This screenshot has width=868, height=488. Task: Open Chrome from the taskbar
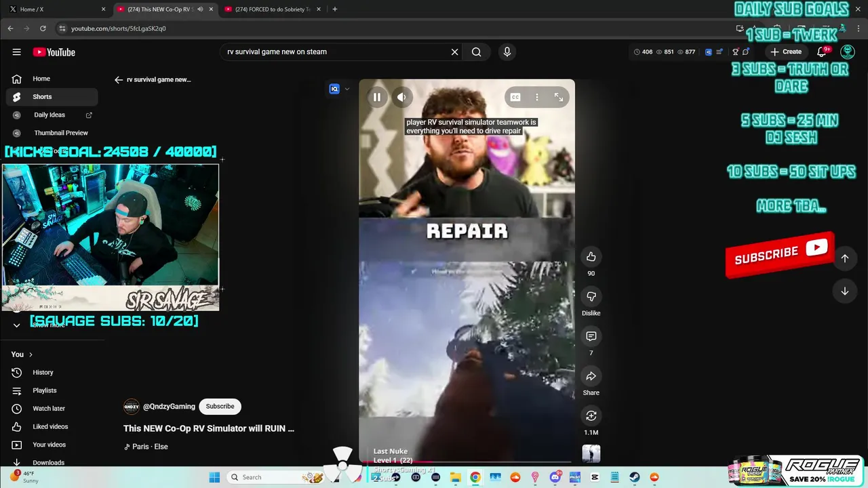click(475, 477)
